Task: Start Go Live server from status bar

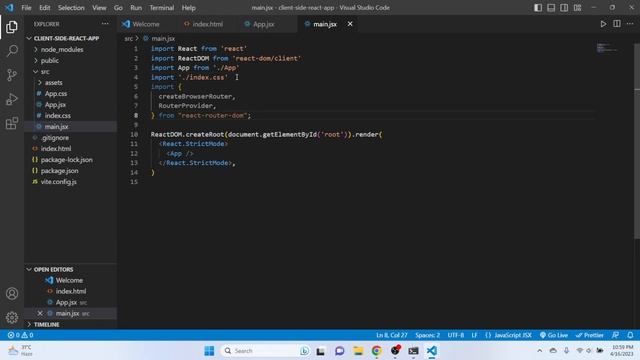Action: point(553,335)
